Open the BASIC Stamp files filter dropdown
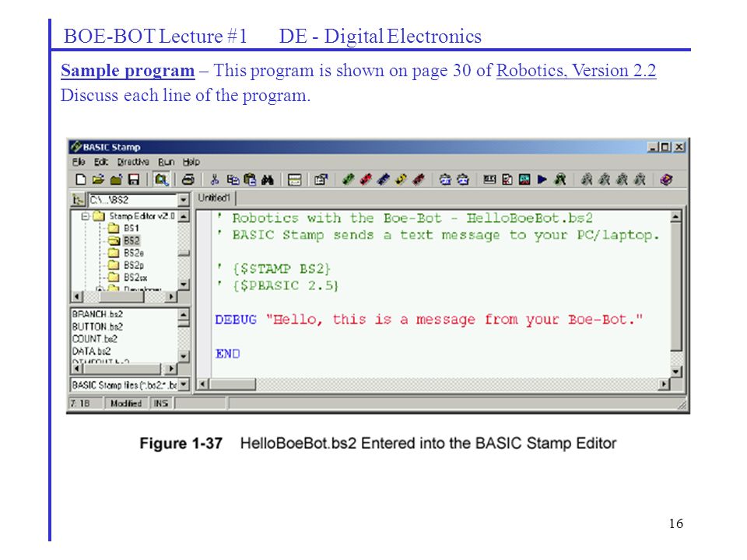The height and width of the screenshot is (560, 747). click(184, 385)
